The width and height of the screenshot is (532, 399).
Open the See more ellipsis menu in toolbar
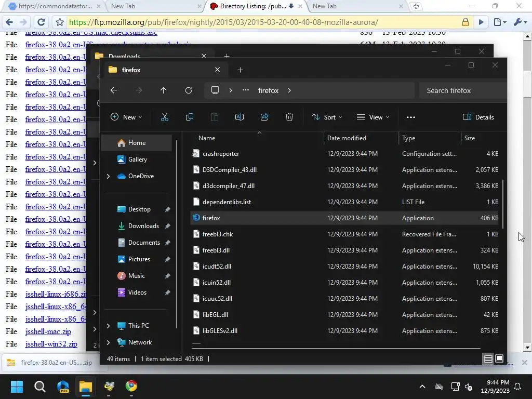(x=411, y=117)
